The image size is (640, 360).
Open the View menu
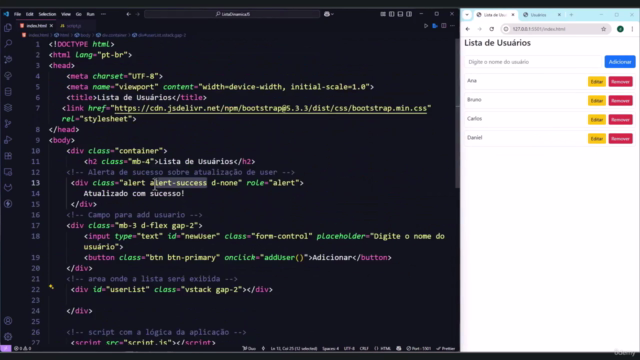(66, 14)
